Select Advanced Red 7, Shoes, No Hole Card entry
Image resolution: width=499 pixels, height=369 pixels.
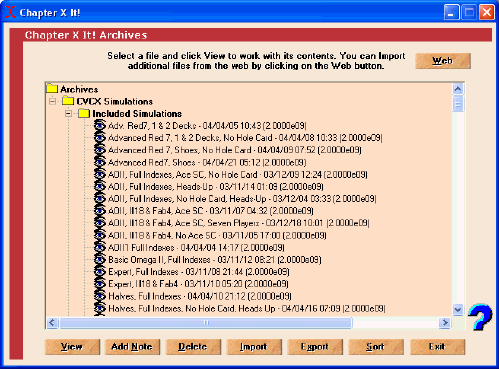click(235, 150)
